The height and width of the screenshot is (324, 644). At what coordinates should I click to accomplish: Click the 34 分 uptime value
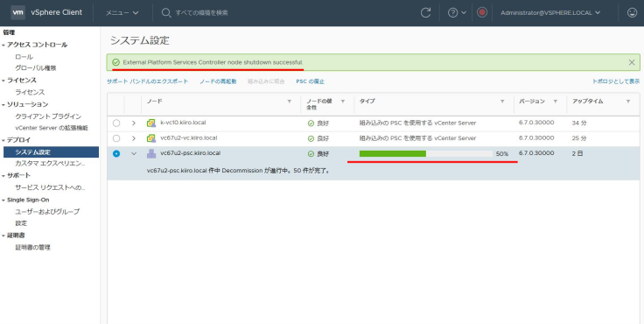point(579,123)
